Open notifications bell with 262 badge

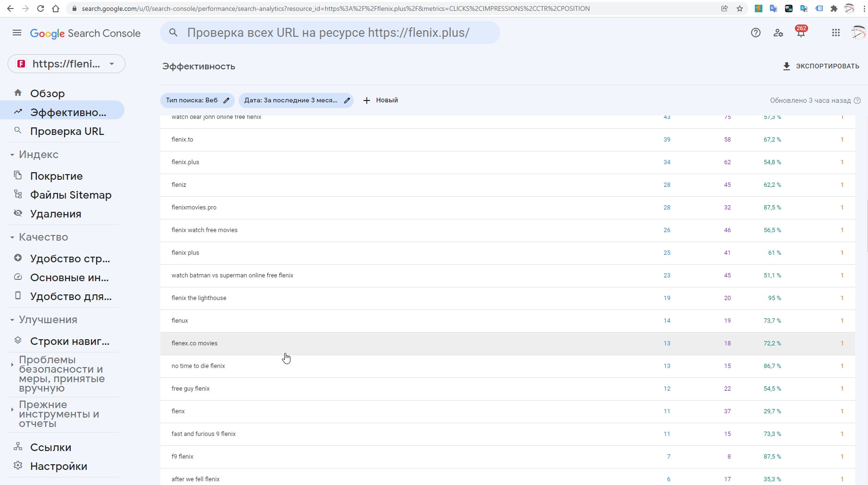[801, 33]
